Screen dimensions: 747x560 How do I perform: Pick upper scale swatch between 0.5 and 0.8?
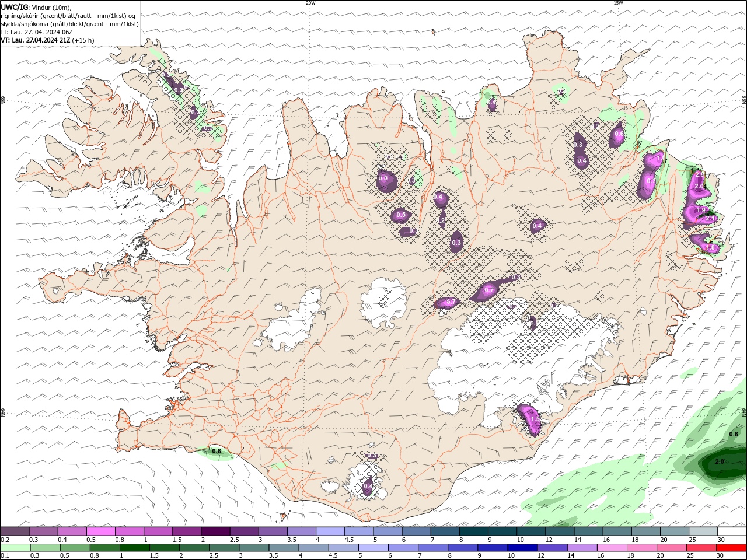tap(100, 531)
